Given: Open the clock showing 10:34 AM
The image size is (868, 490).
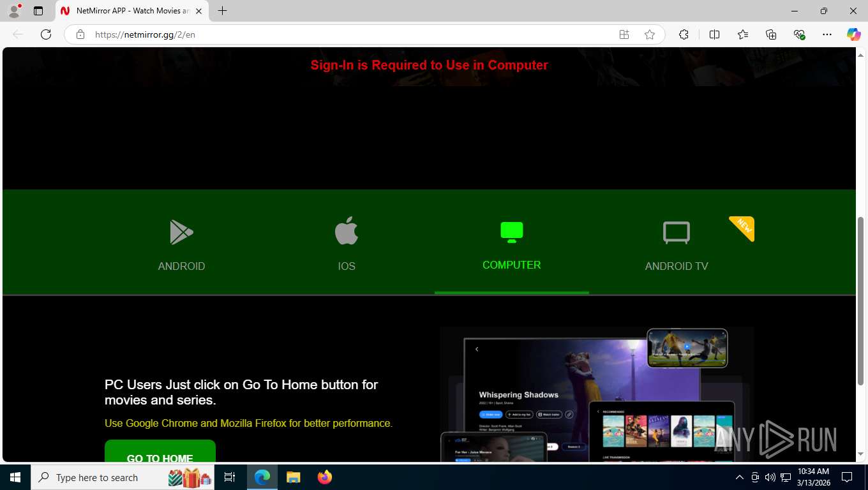Looking at the screenshot, I should coord(814,477).
